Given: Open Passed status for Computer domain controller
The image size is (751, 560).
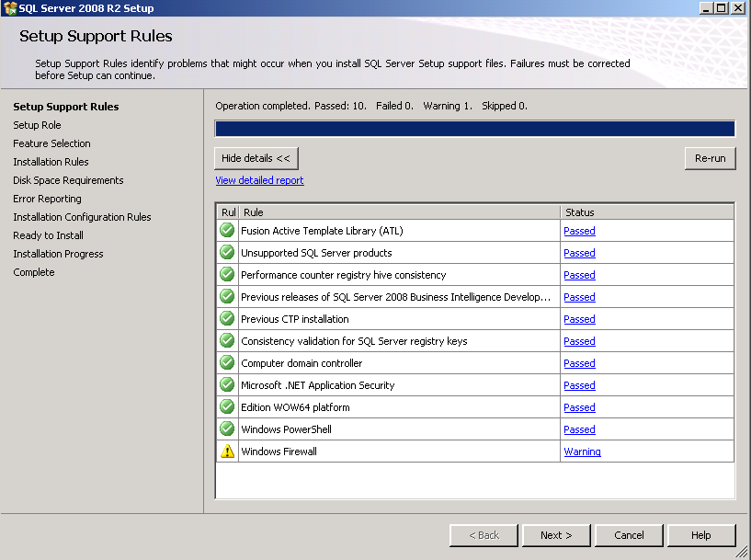Looking at the screenshot, I should pyautogui.click(x=579, y=363).
